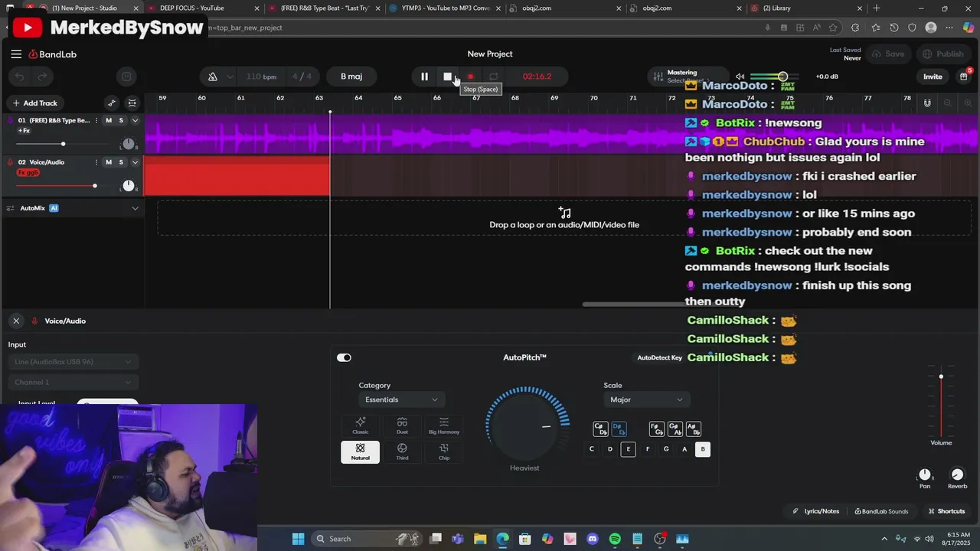The width and height of the screenshot is (980, 551).
Task: Click track 01 pan knob
Action: click(128, 144)
